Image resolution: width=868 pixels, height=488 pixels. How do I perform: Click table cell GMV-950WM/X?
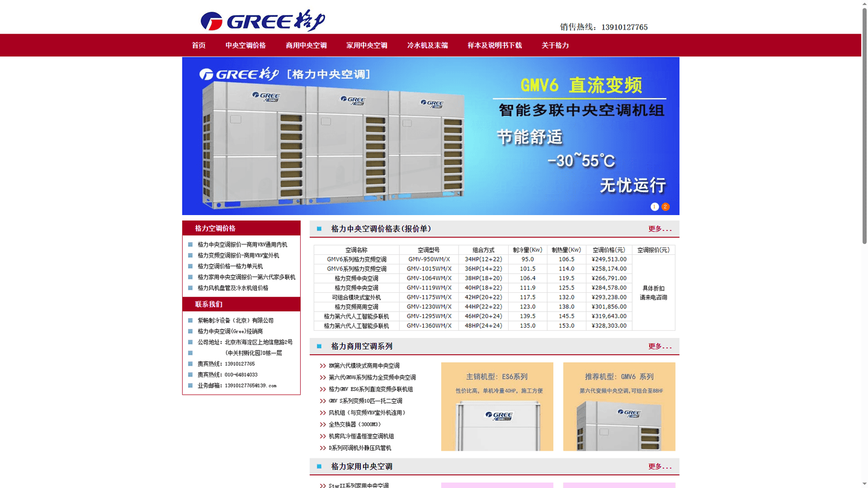coord(429,260)
